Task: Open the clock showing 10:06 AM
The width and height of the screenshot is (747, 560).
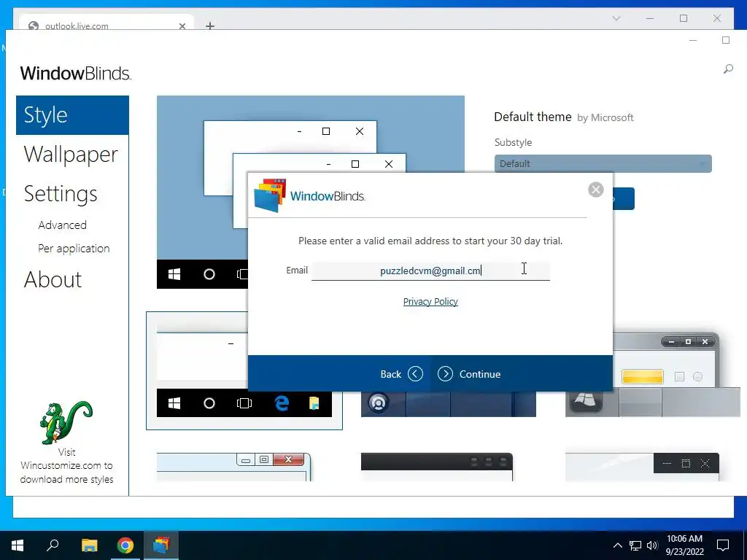Action: (684, 545)
